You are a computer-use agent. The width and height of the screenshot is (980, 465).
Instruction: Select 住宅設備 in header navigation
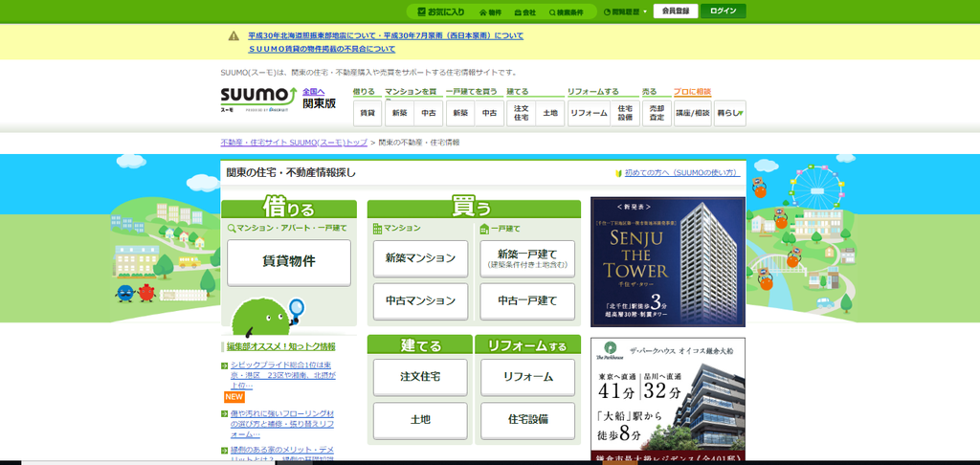pyautogui.click(x=625, y=114)
